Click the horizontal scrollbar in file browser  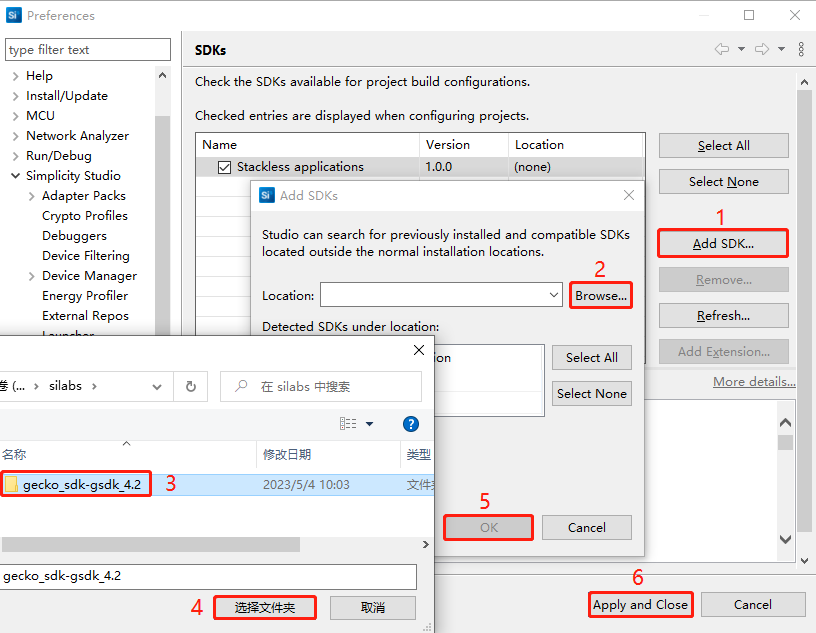click(150, 545)
